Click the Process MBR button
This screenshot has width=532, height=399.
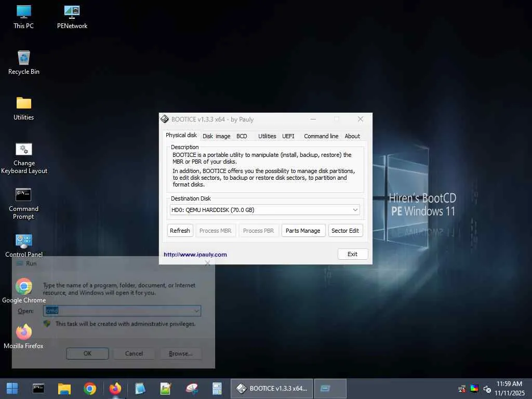click(x=216, y=230)
